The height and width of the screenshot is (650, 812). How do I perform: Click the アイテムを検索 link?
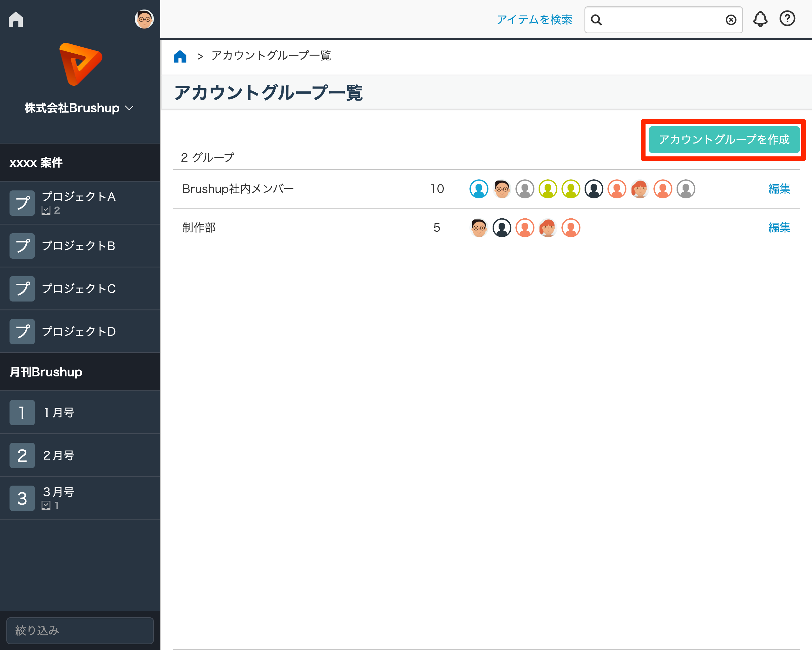click(534, 20)
